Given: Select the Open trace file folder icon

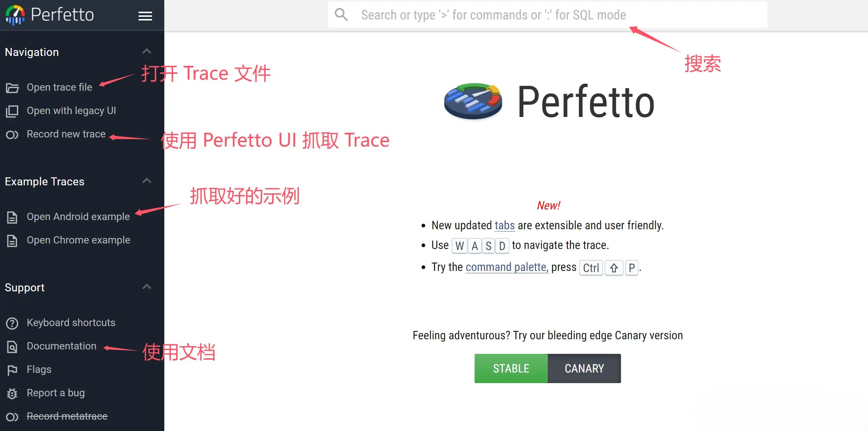Looking at the screenshot, I should [12, 87].
